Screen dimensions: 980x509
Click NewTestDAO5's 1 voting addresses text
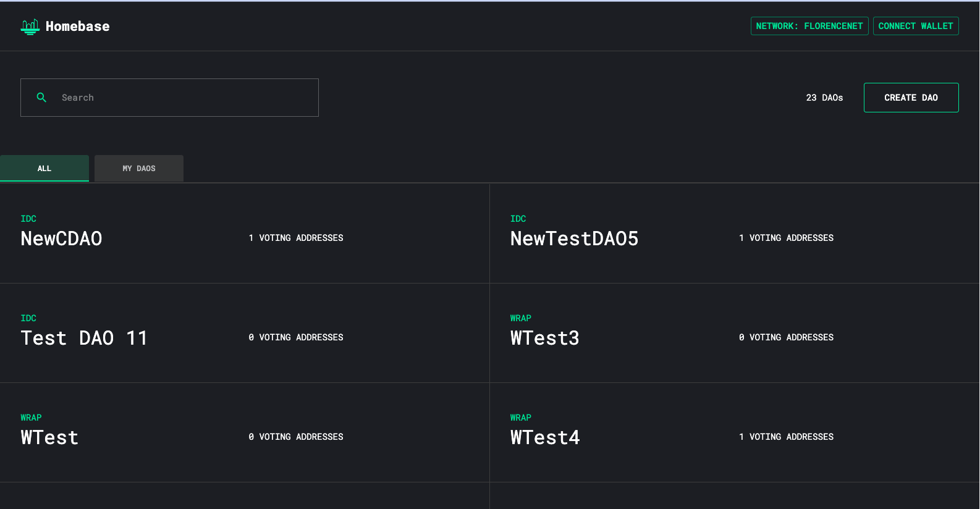tap(786, 238)
